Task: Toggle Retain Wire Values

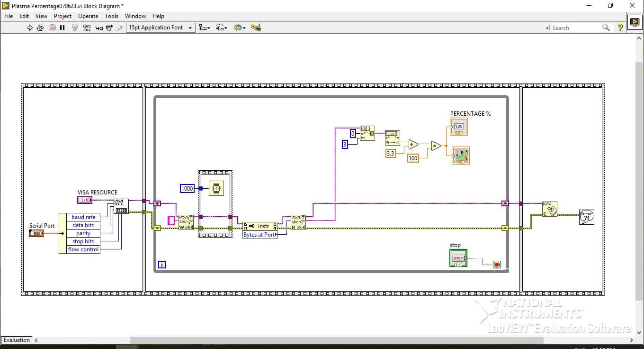Action: tap(87, 28)
